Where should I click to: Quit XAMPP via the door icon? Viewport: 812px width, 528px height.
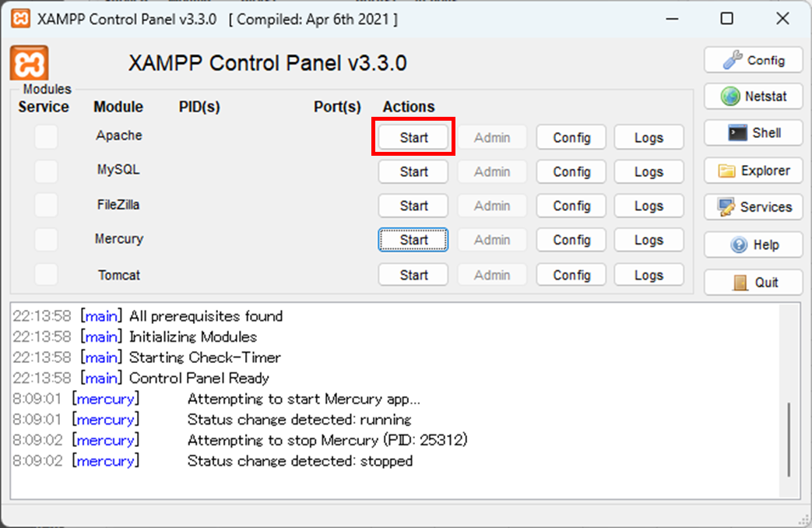click(752, 282)
